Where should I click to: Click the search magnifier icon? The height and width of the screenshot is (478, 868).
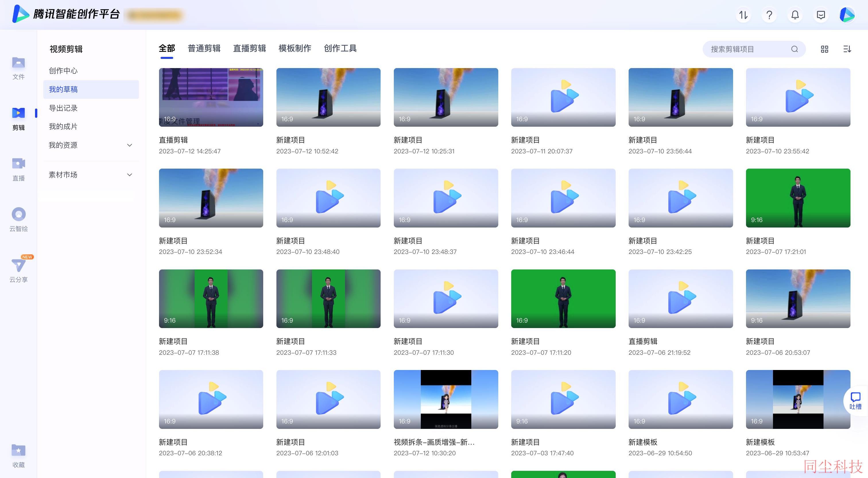[x=795, y=49]
